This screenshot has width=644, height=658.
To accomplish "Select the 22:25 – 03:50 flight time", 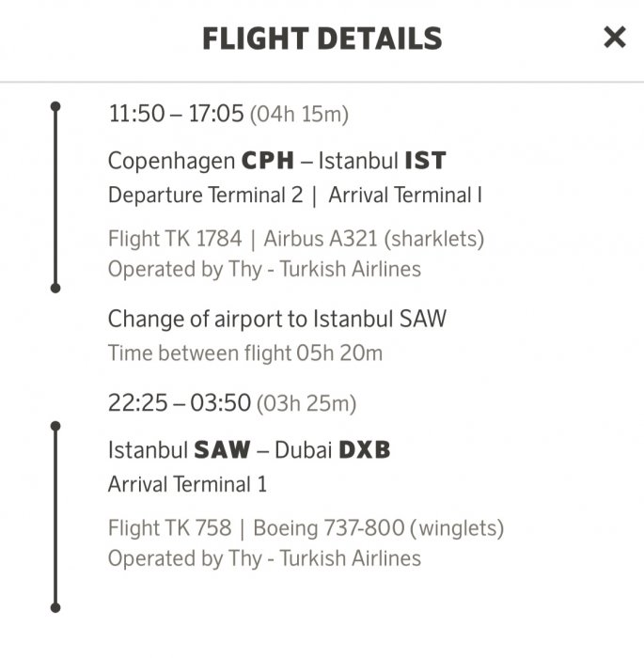I will tap(180, 404).
